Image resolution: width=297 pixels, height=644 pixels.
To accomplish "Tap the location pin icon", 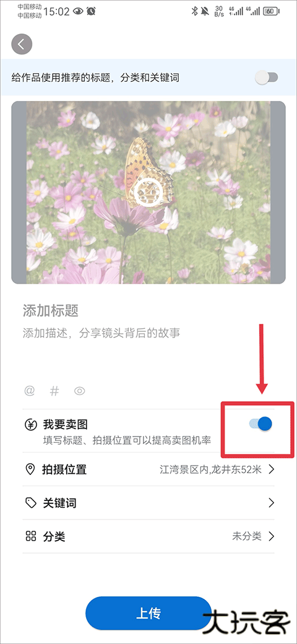I will click(30, 469).
